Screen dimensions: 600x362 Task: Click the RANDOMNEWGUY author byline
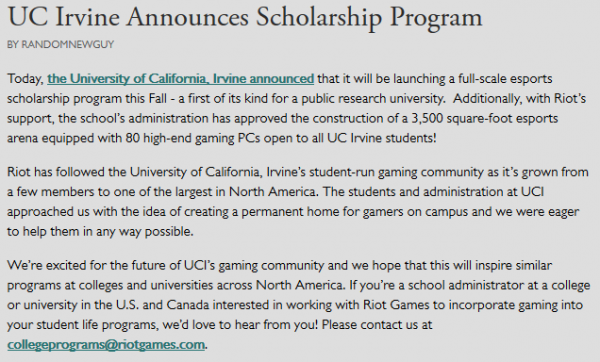60,45
